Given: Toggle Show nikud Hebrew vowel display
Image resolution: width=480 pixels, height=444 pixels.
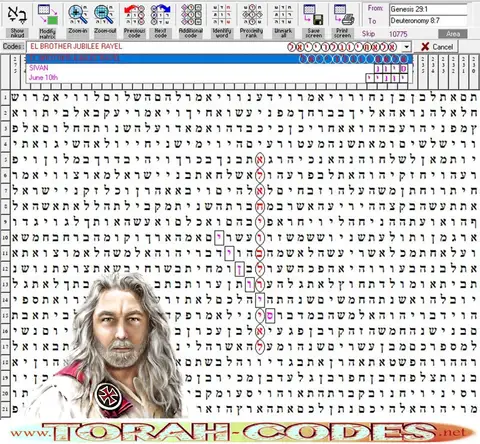Looking at the screenshot, I should (x=17, y=21).
